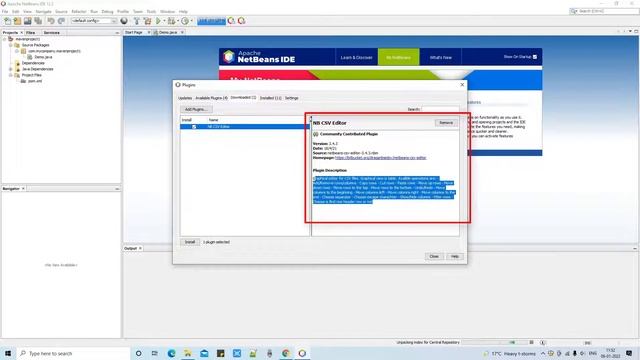This screenshot has width=640, height=360.
Task: Click the New File toolbar icon
Action: (7, 21)
